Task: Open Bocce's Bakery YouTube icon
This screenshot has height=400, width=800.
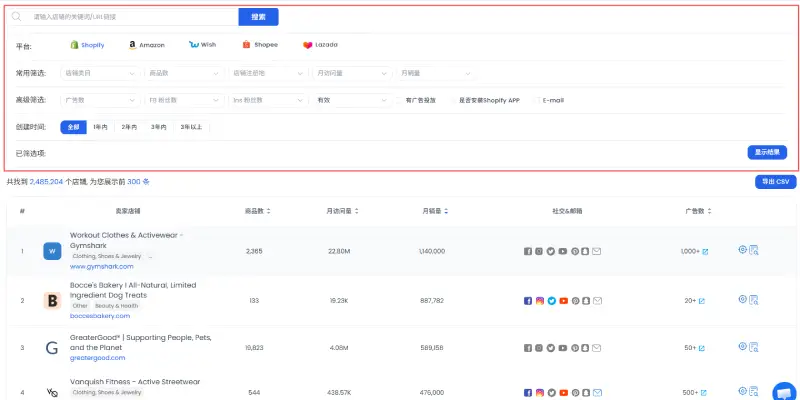Action: [563, 301]
